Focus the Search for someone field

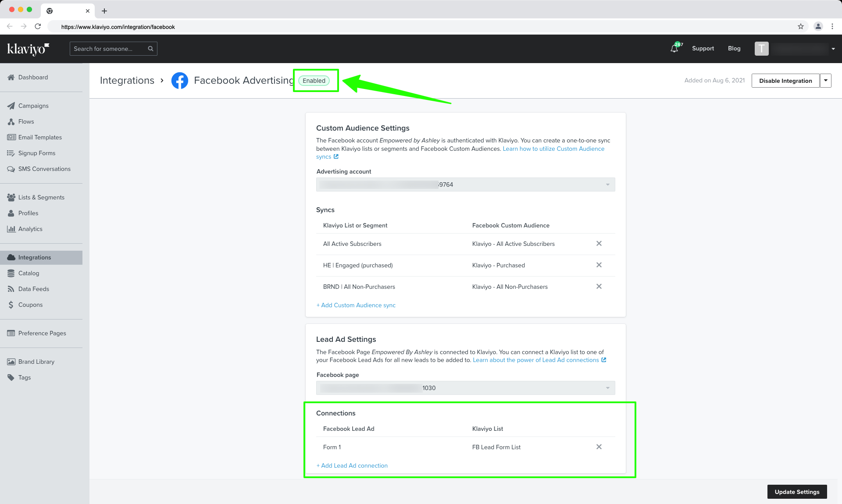click(113, 49)
